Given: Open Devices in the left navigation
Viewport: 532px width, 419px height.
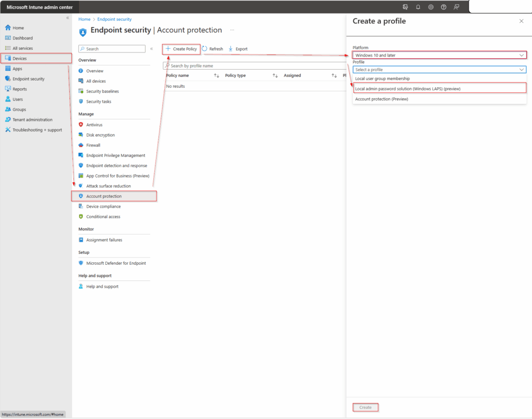Looking at the screenshot, I should (20, 59).
